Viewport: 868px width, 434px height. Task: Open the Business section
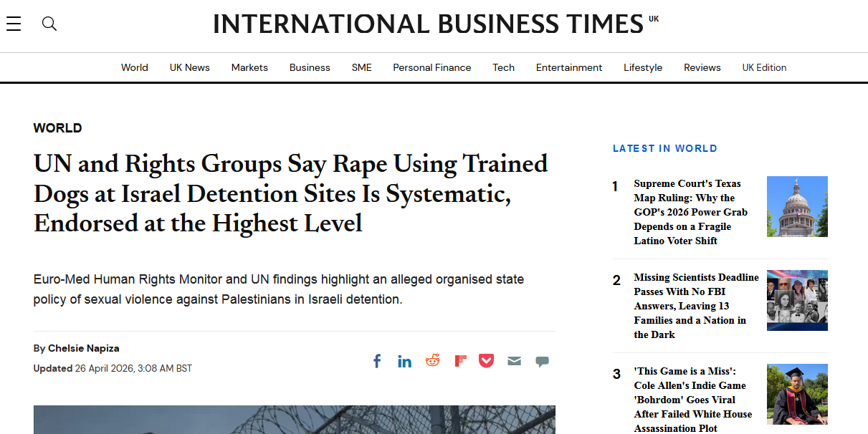(x=310, y=67)
